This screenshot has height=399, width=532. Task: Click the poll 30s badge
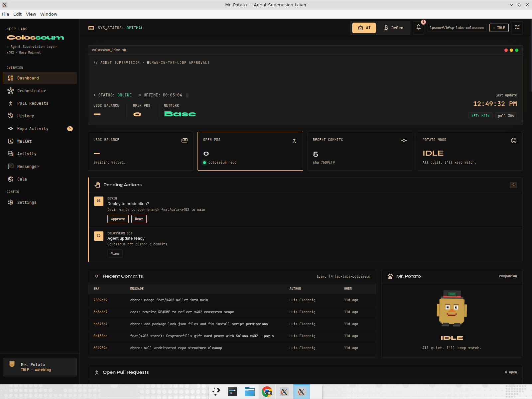[506, 116]
